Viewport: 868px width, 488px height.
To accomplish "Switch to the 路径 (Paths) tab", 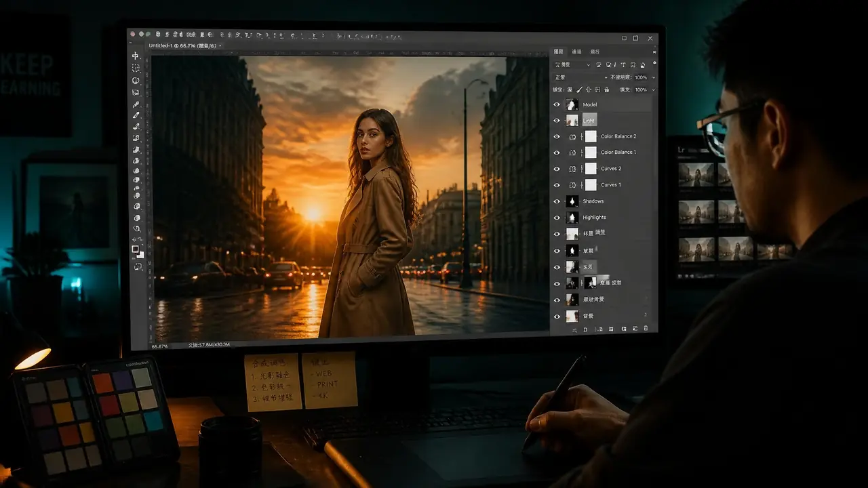I will pyautogui.click(x=595, y=52).
